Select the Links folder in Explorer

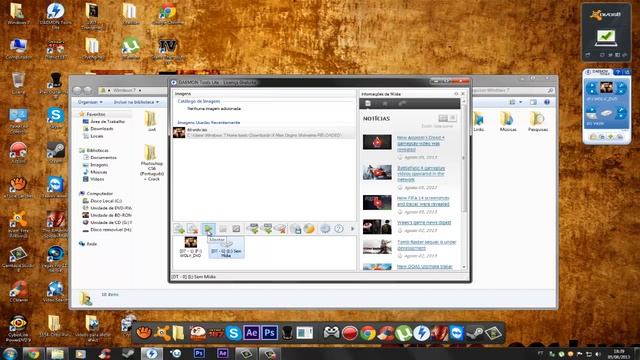(478, 122)
